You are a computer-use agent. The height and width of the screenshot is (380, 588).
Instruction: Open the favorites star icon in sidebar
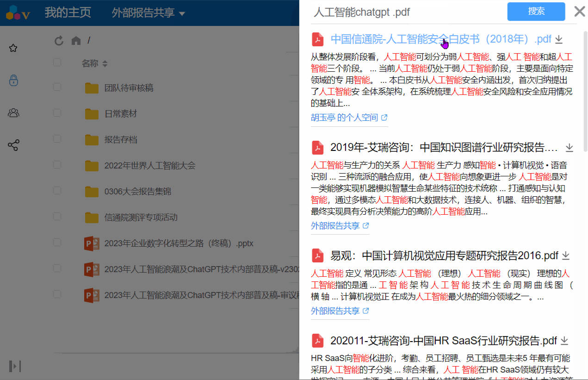(13, 48)
